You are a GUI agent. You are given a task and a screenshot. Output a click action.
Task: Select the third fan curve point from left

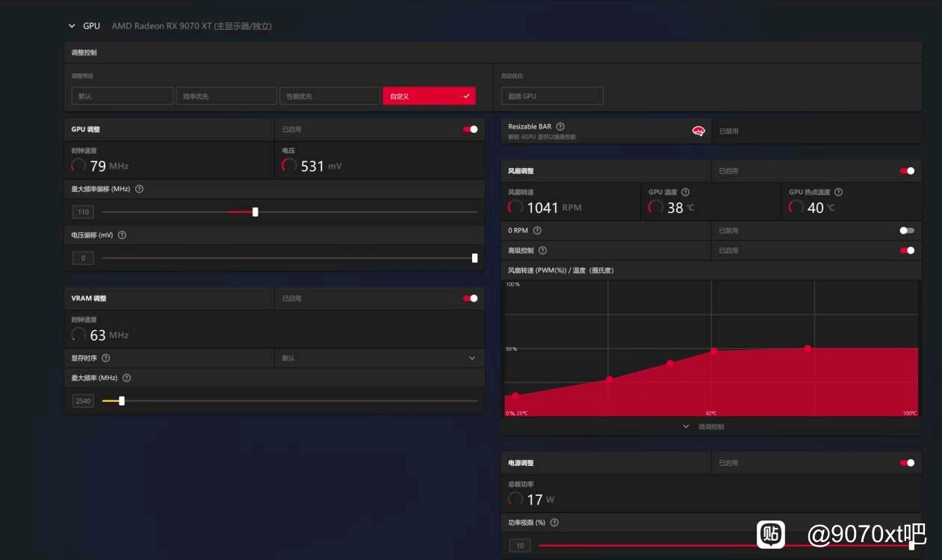pyautogui.click(x=670, y=364)
